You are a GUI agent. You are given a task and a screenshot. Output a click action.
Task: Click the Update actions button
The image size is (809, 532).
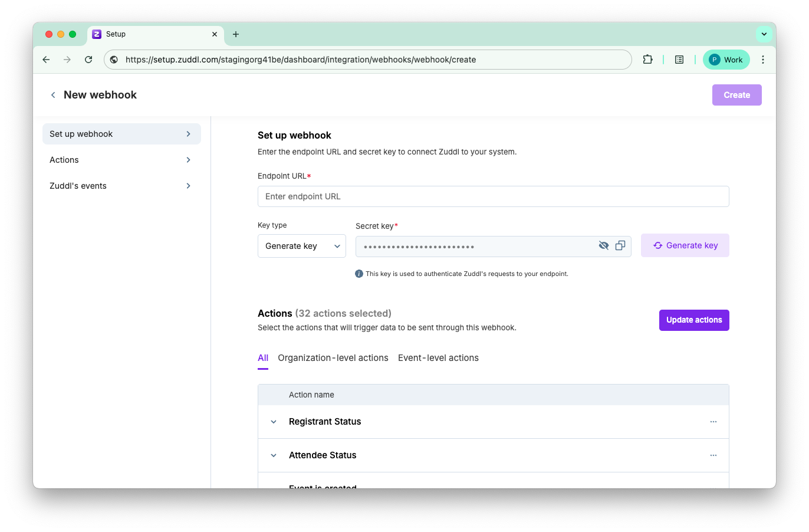[x=694, y=320]
